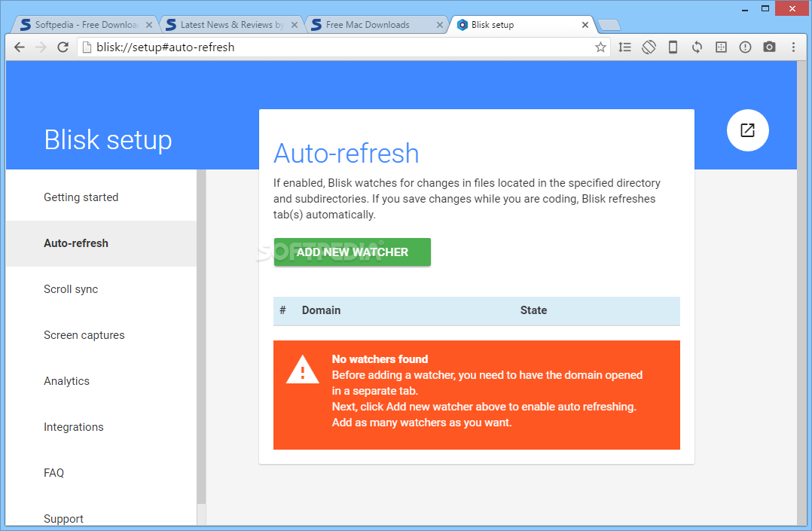Open a new tab button
This screenshot has height=531, width=812.
609,25
